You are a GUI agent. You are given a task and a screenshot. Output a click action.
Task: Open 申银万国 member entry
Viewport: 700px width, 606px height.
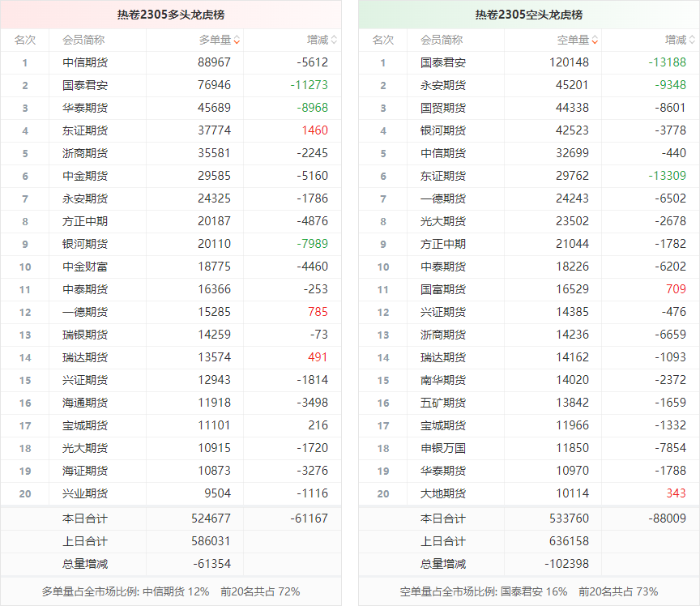coord(443,448)
